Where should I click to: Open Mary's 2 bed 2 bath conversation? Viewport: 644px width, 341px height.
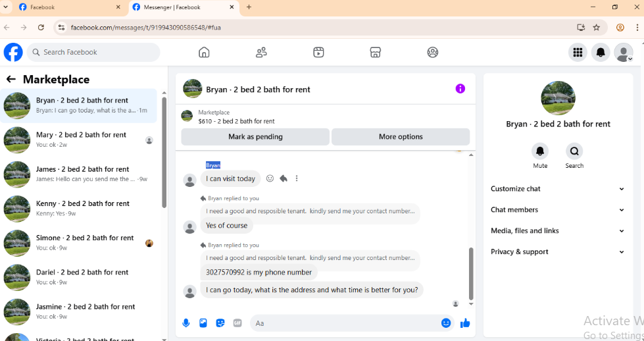coord(78,140)
